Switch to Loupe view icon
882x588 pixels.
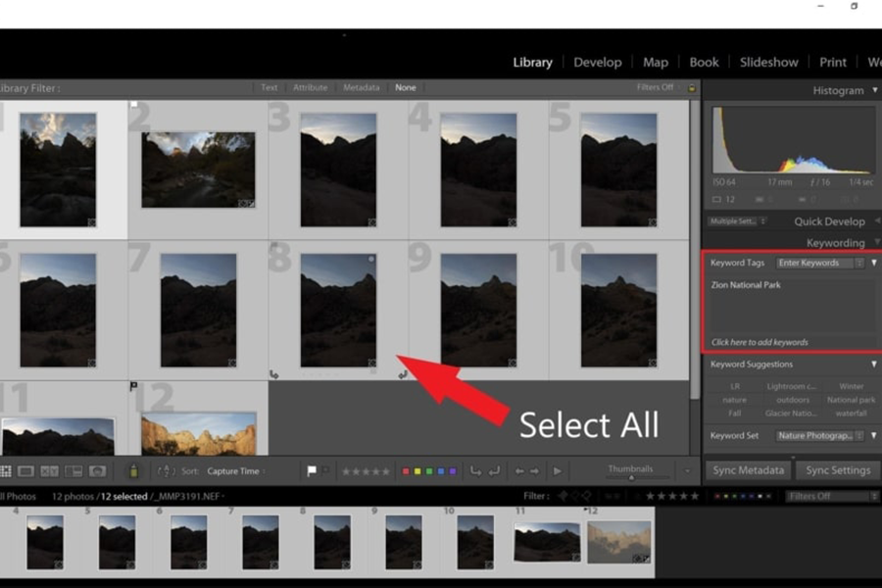click(x=26, y=471)
